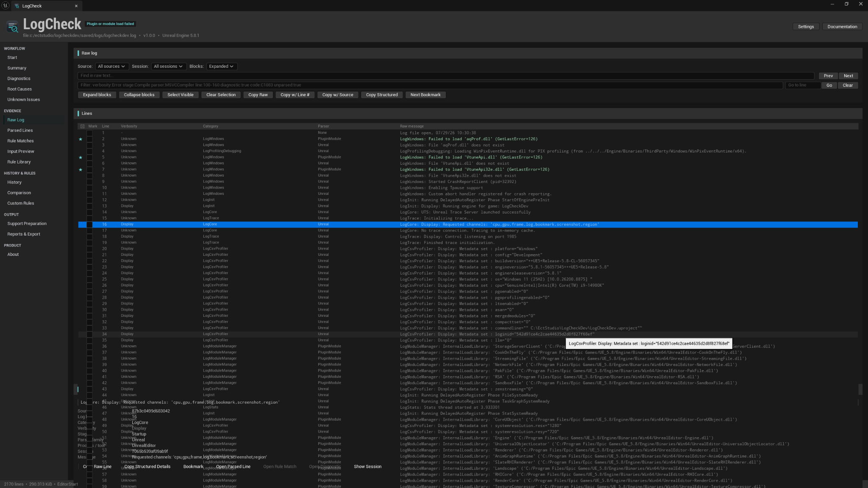The image size is (868, 488).
Task: Select Unknown Issues in sidebar
Action: click(23, 100)
